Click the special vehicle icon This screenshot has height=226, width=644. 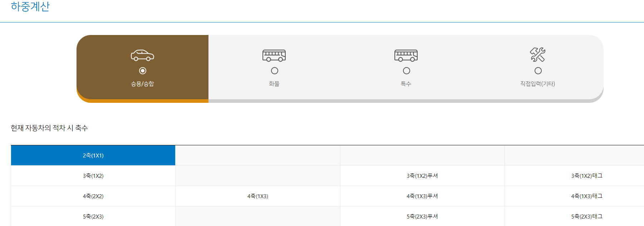[406, 55]
